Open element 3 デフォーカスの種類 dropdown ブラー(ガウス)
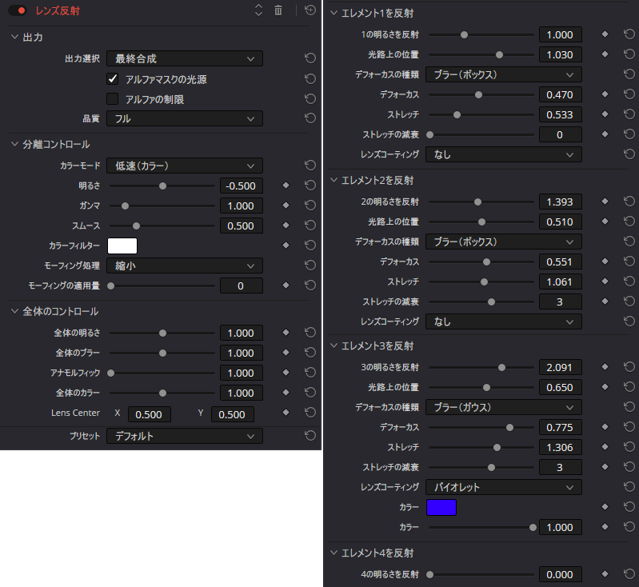Viewport: 639px width, 587px height. coord(503,407)
